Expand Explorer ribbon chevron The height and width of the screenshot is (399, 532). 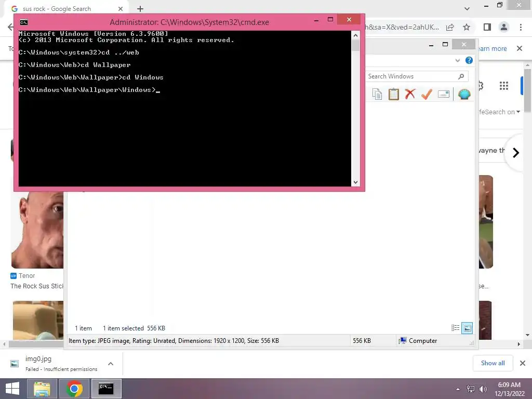click(457, 60)
